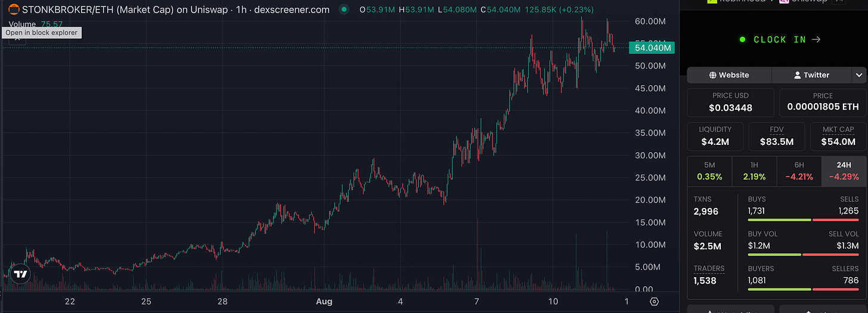868x313 pixels.
Task: Click the TradingView logo on the chart
Action: tap(21, 274)
